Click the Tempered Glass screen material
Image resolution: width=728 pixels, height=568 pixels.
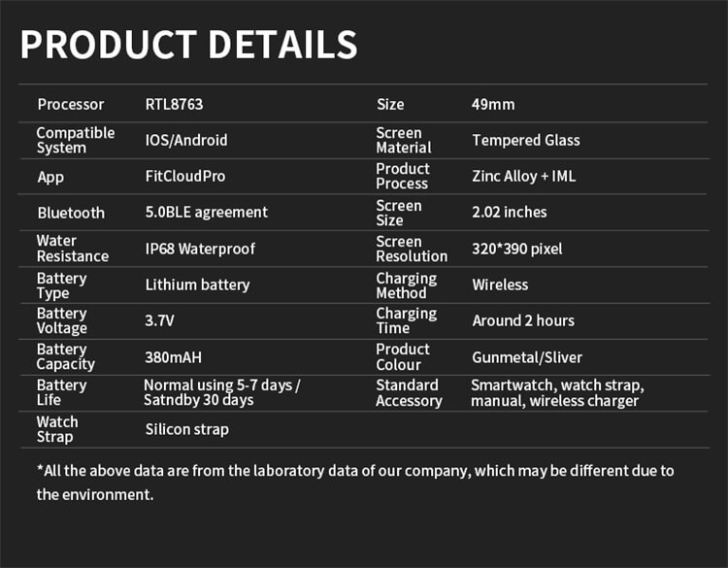tap(526, 140)
